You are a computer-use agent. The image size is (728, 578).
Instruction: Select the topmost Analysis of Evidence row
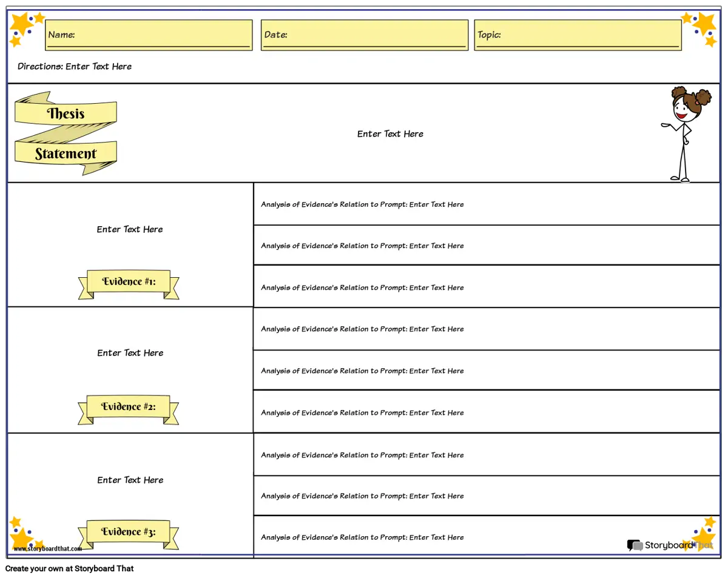tap(485, 204)
